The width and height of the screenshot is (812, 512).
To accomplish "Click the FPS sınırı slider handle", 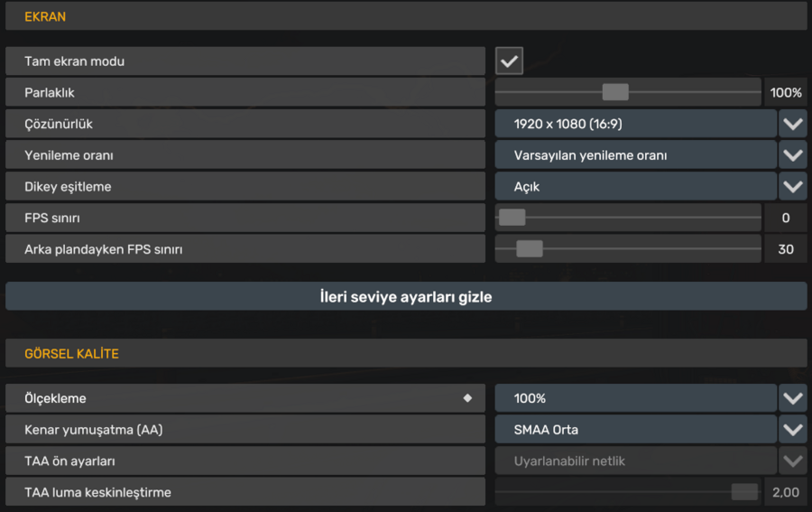I will point(512,218).
